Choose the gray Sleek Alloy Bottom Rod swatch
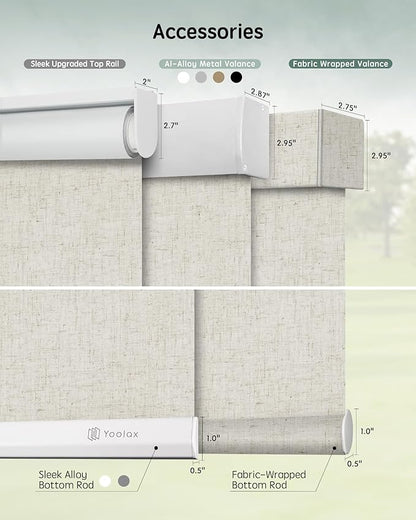Screen dimensions: 416x520 [x=124, y=481]
